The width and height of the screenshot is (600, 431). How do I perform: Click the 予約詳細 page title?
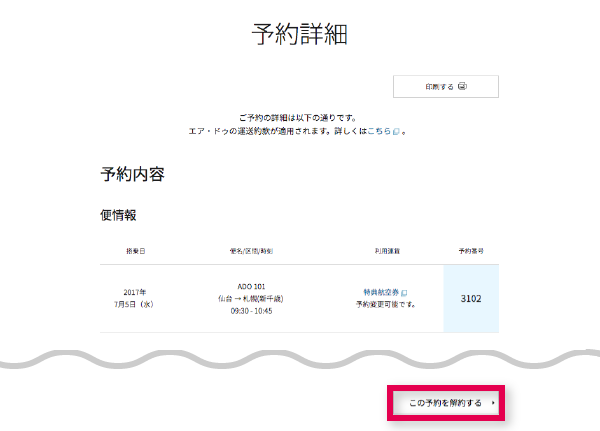(300, 34)
